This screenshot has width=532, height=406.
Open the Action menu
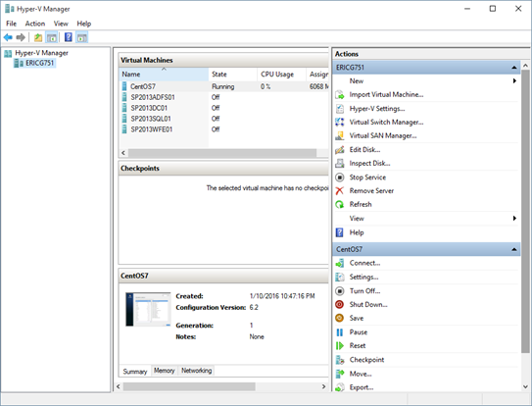[35, 24]
